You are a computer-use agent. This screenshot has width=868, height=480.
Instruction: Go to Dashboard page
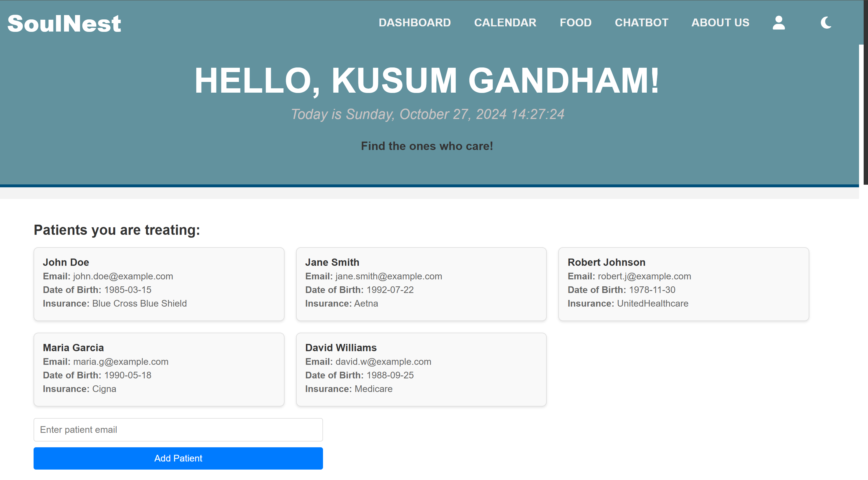pyautogui.click(x=414, y=23)
